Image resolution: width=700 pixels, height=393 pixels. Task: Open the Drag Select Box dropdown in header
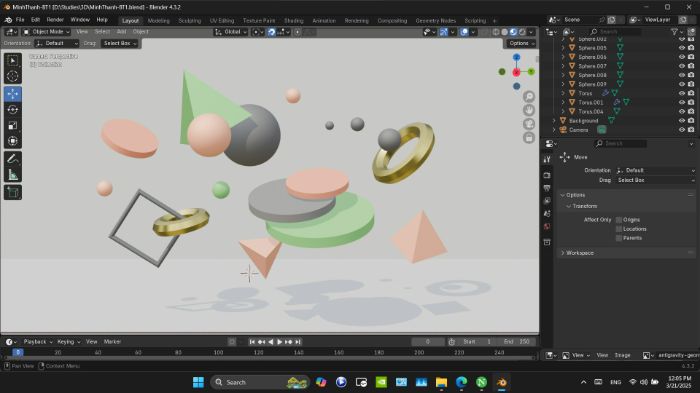(x=120, y=43)
